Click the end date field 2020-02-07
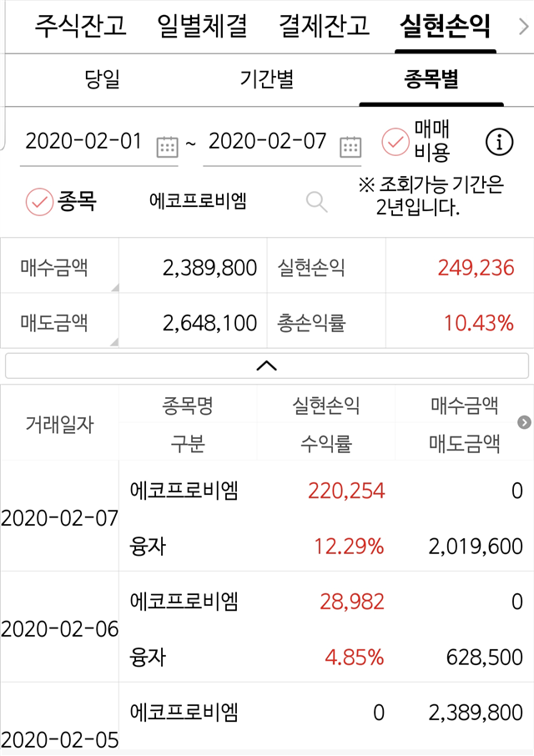This screenshot has height=756, width=534. pyautogui.click(x=268, y=141)
